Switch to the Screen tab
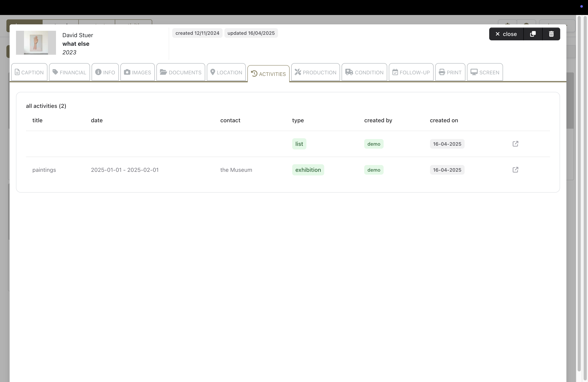Screen dimensions: 588x382 pyautogui.click(x=485, y=72)
